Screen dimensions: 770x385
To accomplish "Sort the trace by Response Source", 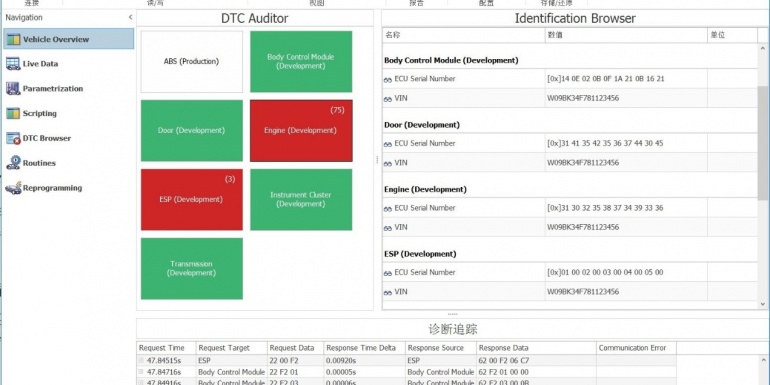I will tap(440, 348).
